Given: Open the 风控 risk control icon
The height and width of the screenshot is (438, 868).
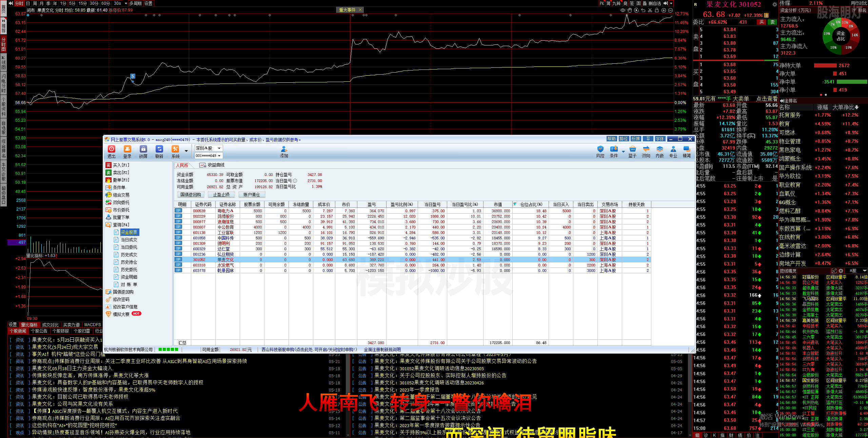Looking at the screenshot, I should pyautogui.click(x=600, y=152).
